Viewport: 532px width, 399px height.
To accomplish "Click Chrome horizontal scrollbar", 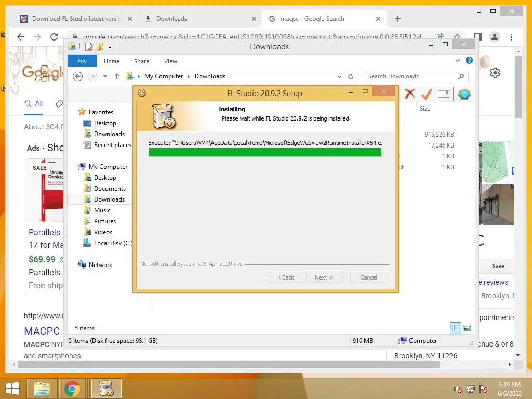I will tap(229, 364).
